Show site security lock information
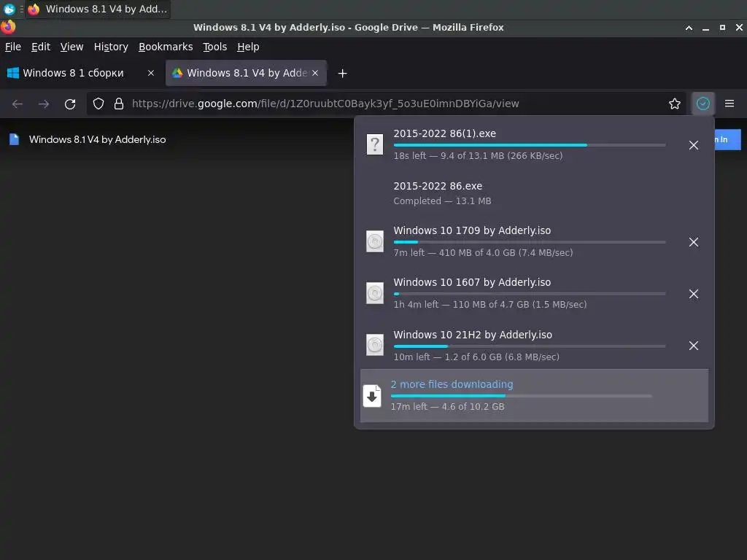This screenshot has height=560, width=747. [x=119, y=104]
